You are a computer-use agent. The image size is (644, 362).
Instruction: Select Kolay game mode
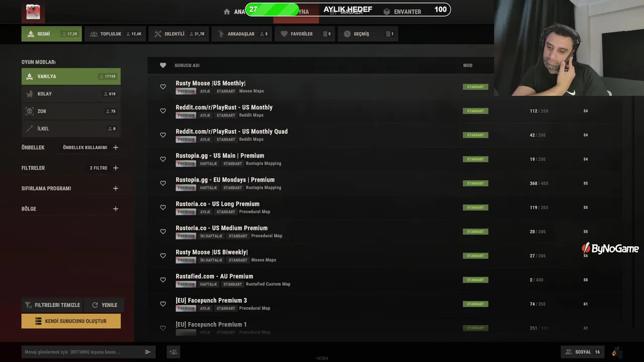(x=71, y=94)
